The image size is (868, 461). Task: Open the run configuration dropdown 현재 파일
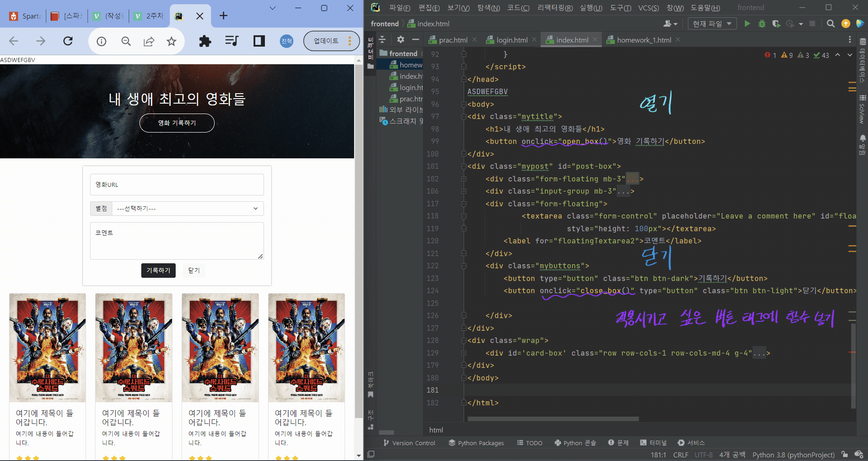coord(712,24)
